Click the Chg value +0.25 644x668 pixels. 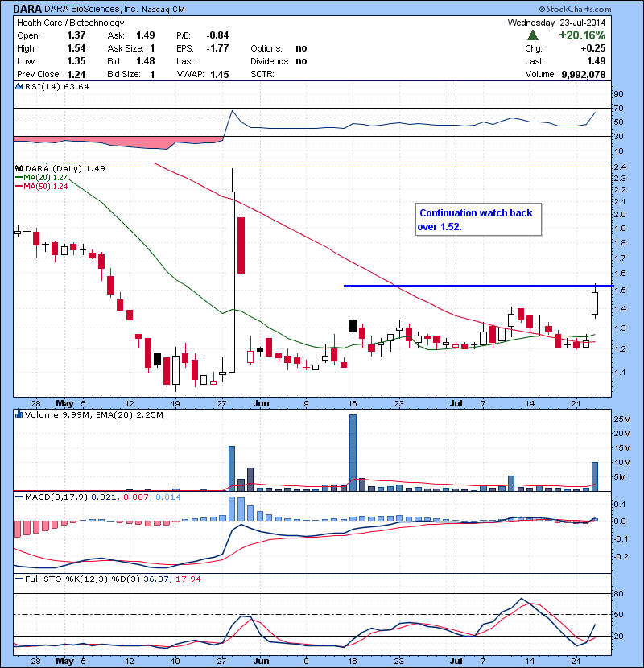click(593, 48)
